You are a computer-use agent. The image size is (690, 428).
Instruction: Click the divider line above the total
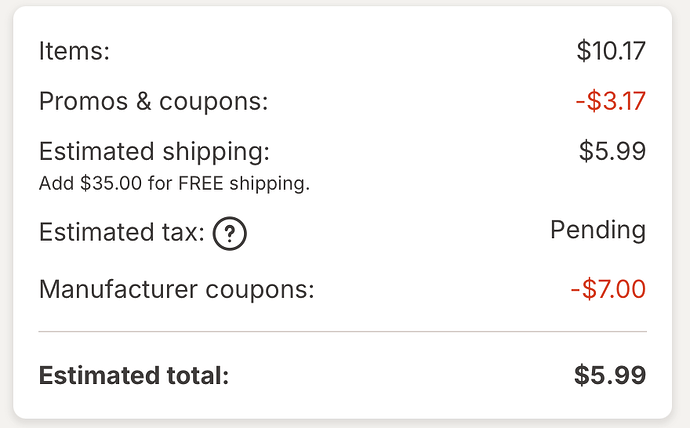(x=342, y=331)
